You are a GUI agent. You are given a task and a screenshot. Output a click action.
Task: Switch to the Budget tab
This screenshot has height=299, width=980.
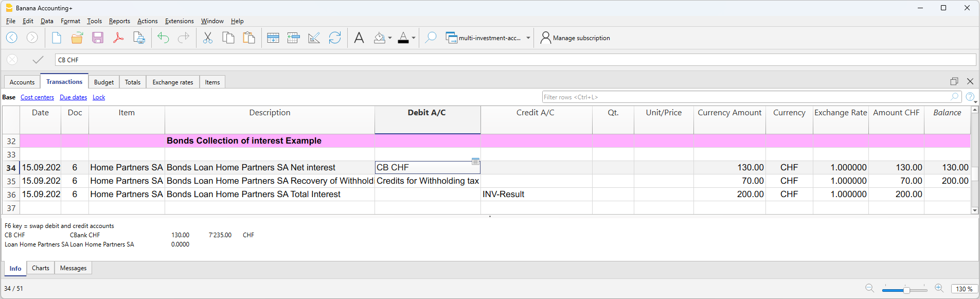point(104,82)
